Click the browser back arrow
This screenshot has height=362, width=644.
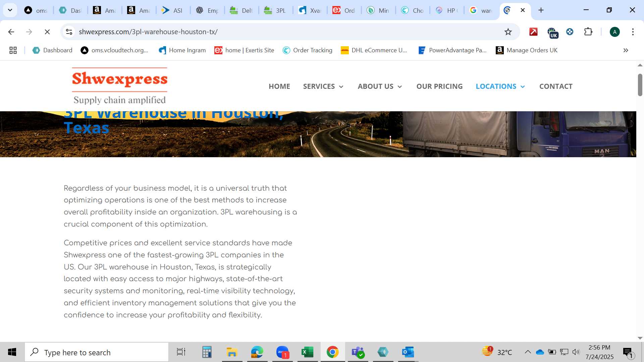pyautogui.click(x=11, y=32)
